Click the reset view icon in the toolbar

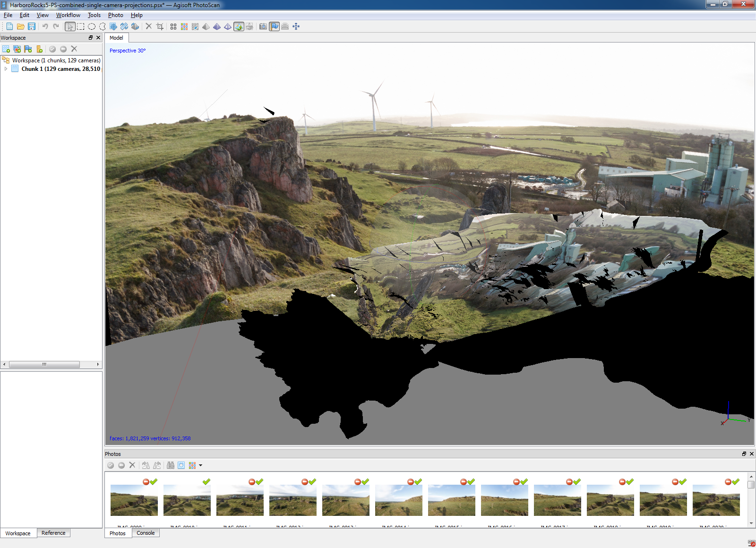pos(296,26)
